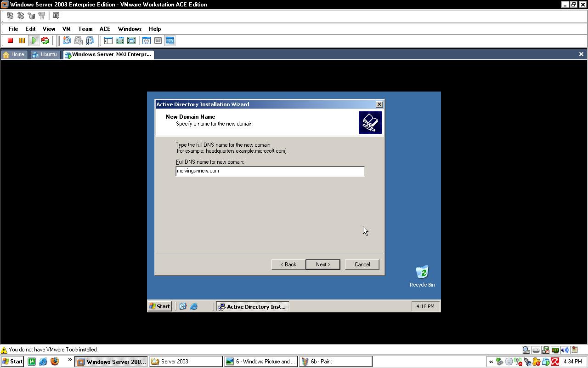Open the Avira antivirus tray icon

(x=555, y=362)
